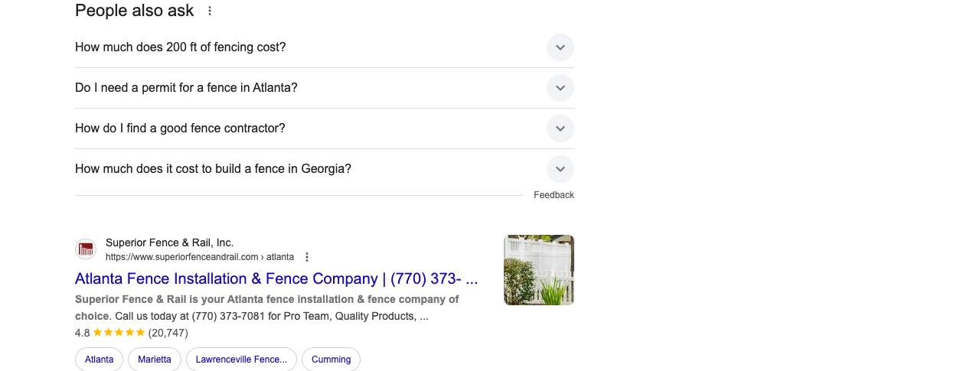Screen dimensions: 980x371
Task: Select the Atlanta sitelink chip
Action: point(99,360)
